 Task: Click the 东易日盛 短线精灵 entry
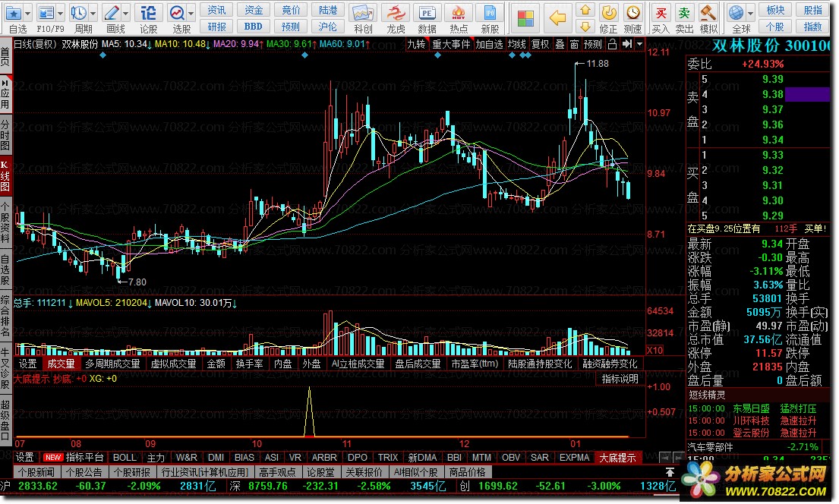click(751, 408)
